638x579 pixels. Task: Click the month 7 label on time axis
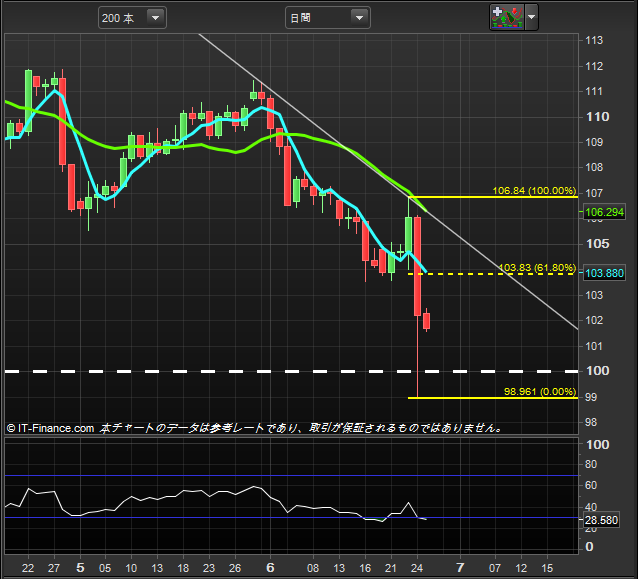click(460, 568)
